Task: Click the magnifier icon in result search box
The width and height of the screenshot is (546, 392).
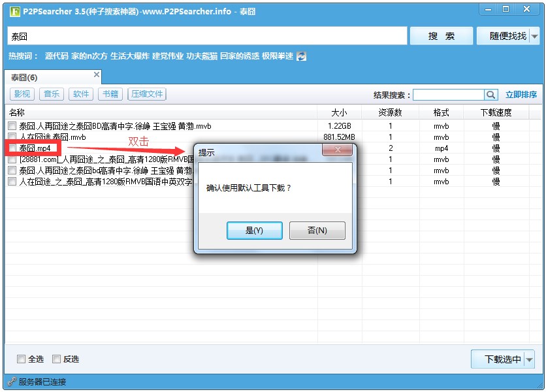Action: point(490,94)
